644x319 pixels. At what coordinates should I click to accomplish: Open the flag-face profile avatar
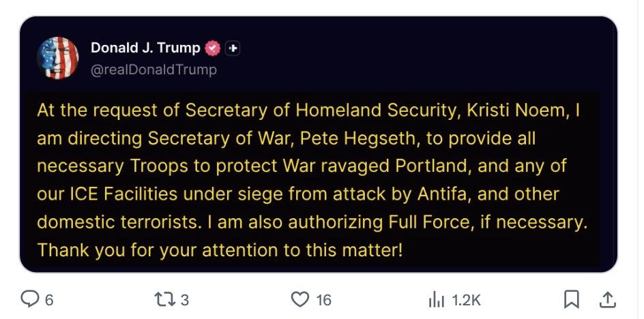click(58, 58)
